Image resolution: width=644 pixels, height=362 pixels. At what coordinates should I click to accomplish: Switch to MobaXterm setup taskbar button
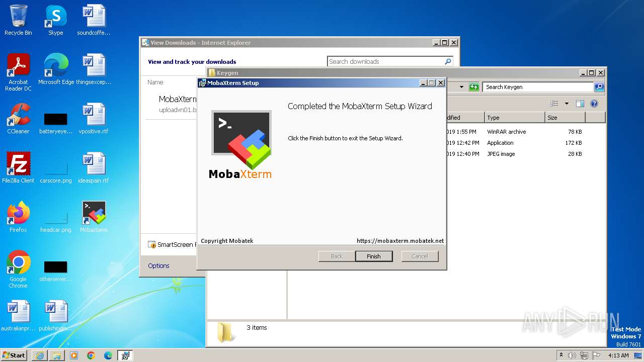click(x=125, y=355)
